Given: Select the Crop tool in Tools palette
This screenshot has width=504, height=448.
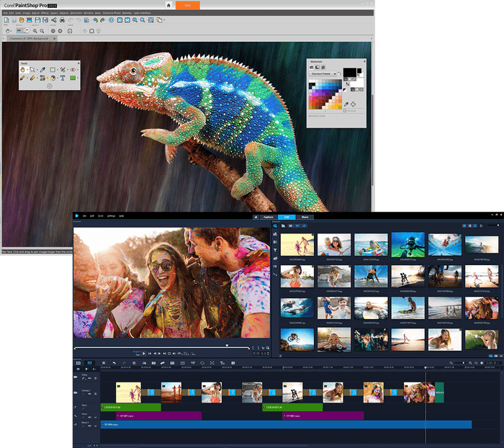Looking at the screenshot, I should (x=63, y=70).
